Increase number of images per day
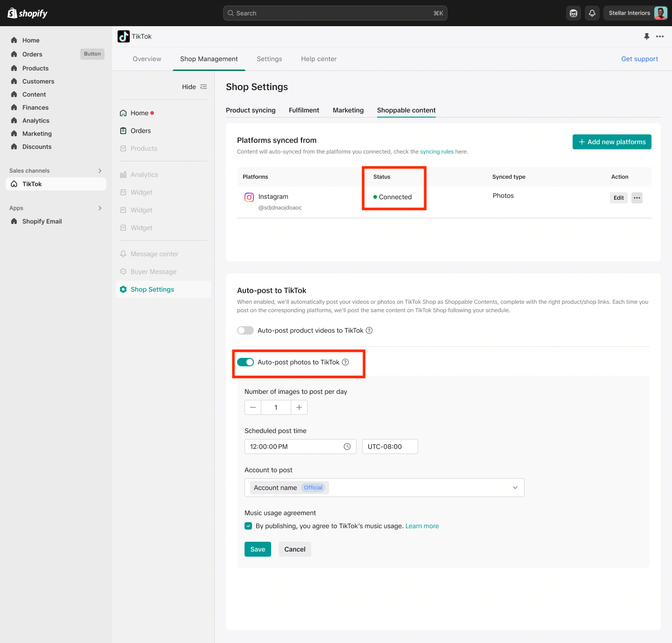Screen dimensions: 672x643 coord(299,407)
